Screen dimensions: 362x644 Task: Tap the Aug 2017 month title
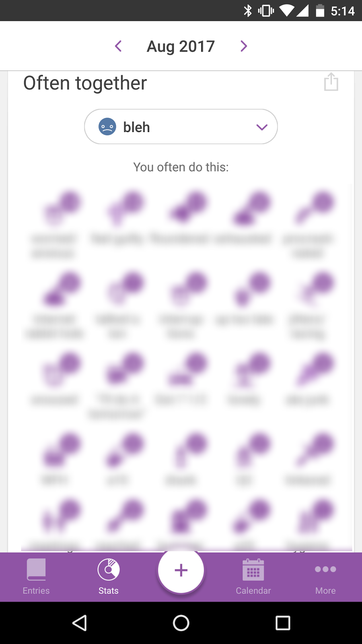181,46
